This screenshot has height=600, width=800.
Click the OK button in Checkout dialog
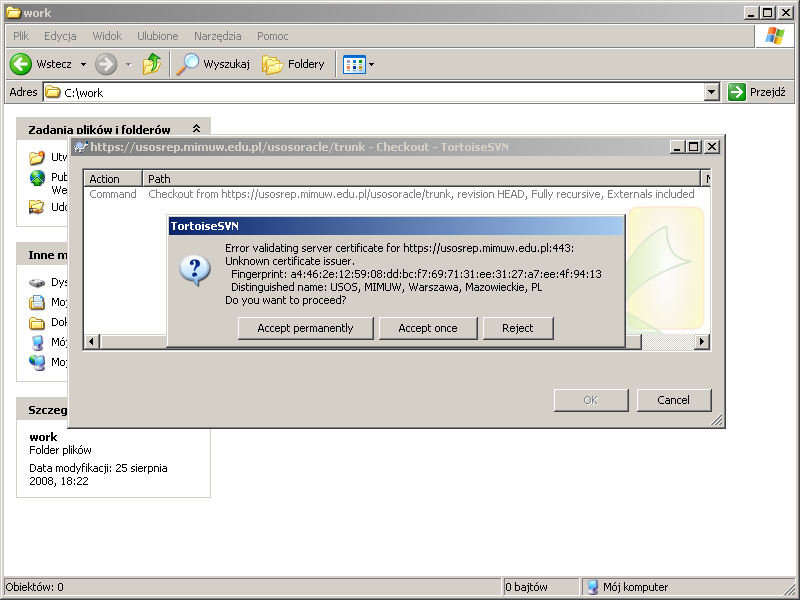click(591, 400)
